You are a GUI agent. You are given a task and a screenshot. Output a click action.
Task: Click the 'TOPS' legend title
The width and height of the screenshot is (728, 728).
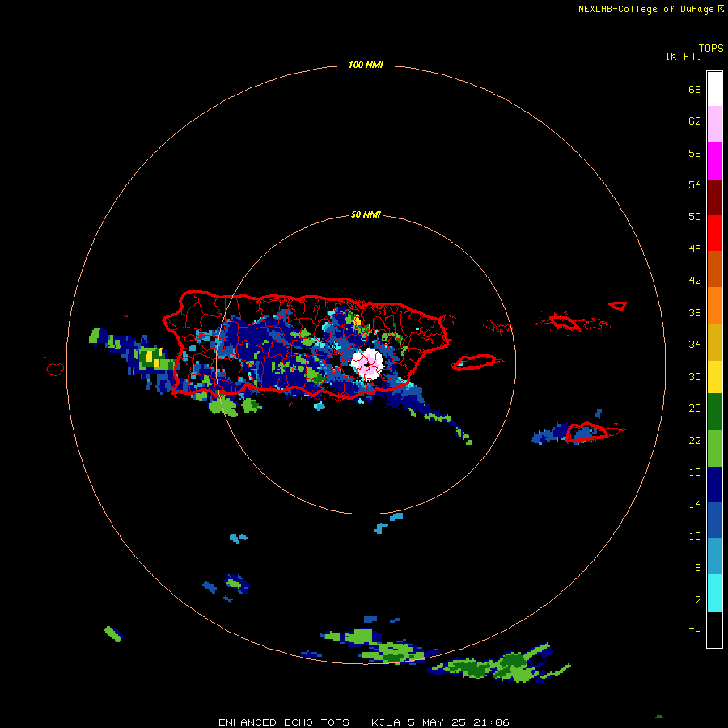[711, 49]
